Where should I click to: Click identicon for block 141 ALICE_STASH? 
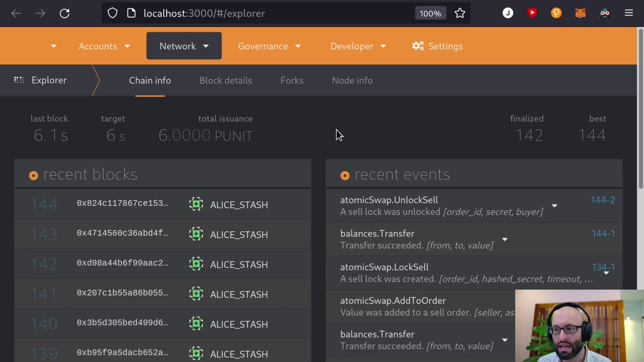click(x=196, y=294)
